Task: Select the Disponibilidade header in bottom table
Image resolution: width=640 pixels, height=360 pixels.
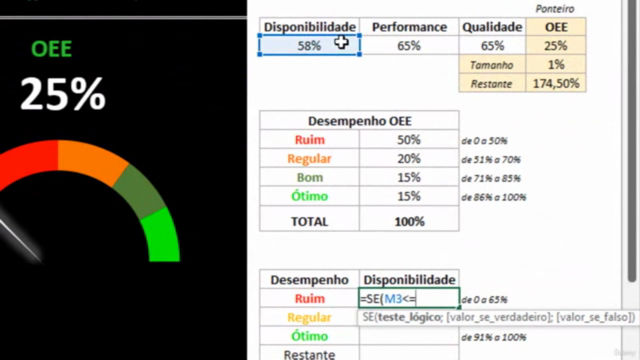Action: tap(409, 280)
